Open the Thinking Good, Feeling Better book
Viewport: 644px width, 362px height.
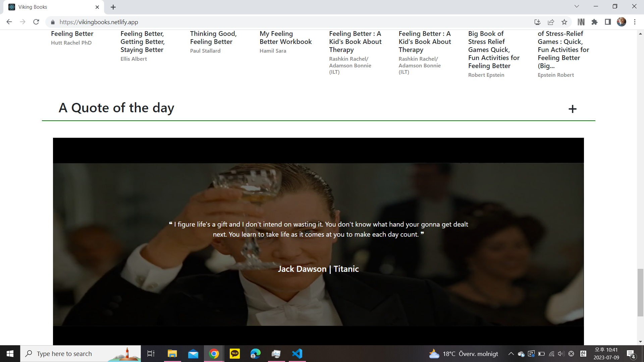coord(213,38)
